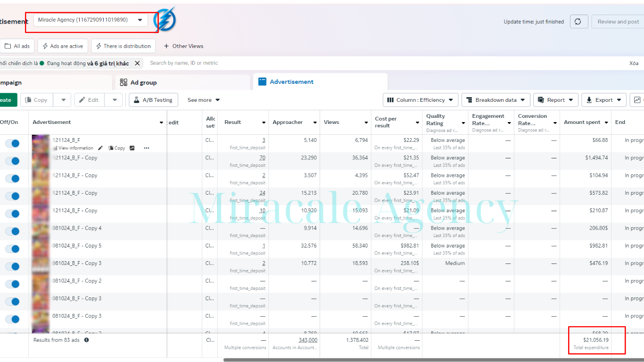Open the three-dot menu in first ad row

(x=147, y=148)
